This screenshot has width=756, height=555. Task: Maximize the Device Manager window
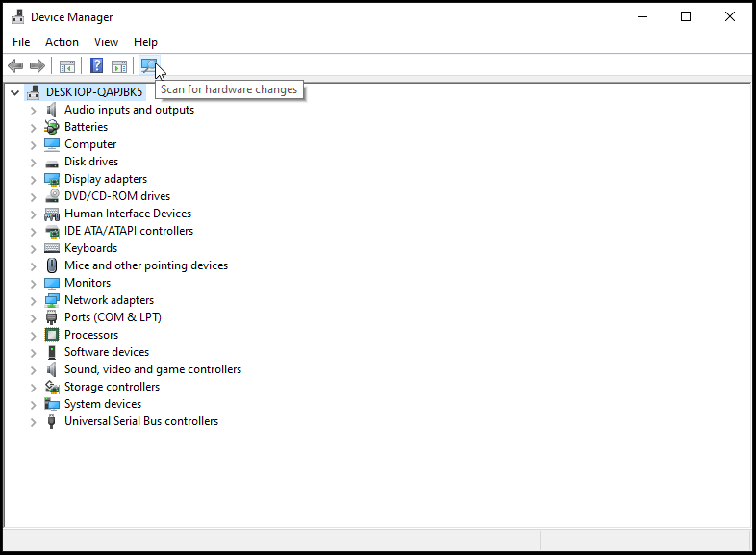[686, 17]
